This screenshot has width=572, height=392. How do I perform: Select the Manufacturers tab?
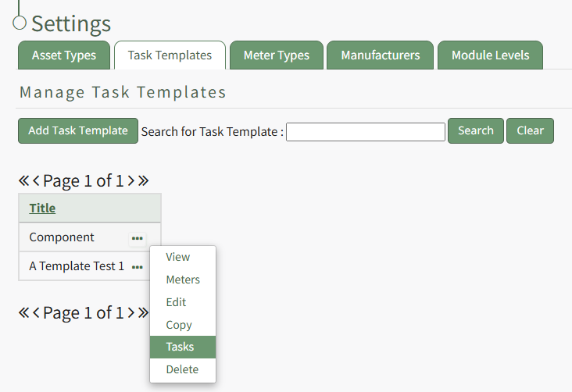(x=381, y=55)
